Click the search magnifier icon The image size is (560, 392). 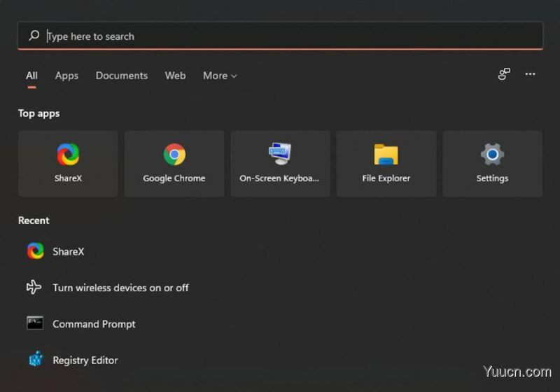tap(34, 36)
